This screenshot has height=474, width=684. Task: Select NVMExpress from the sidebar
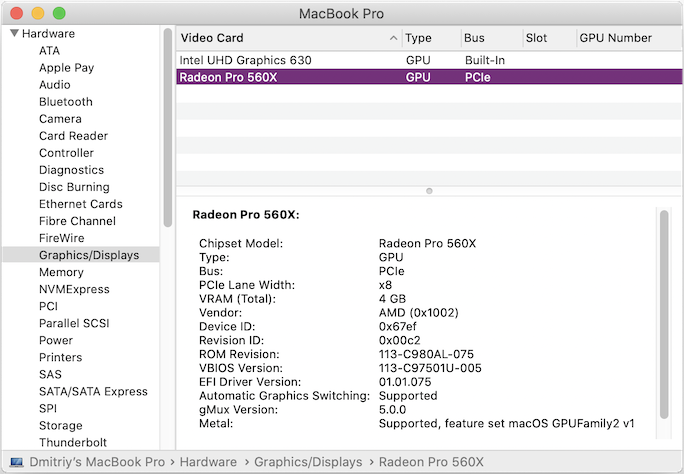[x=73, y=289]
